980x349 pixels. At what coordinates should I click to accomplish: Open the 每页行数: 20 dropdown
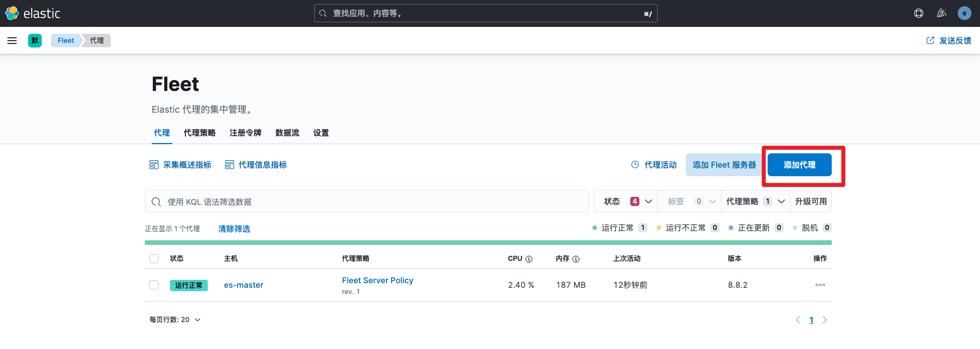(175, 320)
